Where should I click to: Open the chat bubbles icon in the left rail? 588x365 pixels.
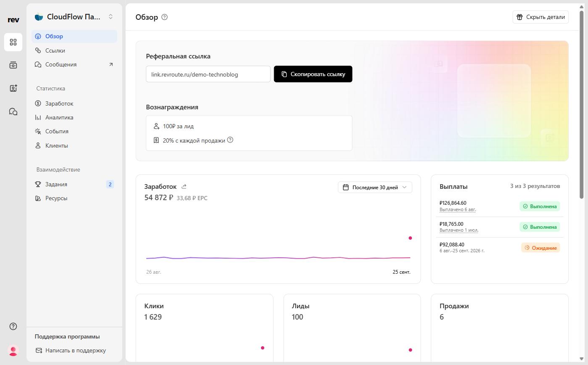point(13,111)
